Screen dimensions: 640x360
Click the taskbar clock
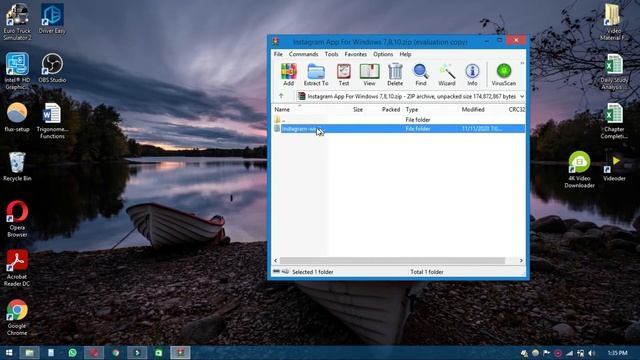pyautogui.click(x=618, y=353)
